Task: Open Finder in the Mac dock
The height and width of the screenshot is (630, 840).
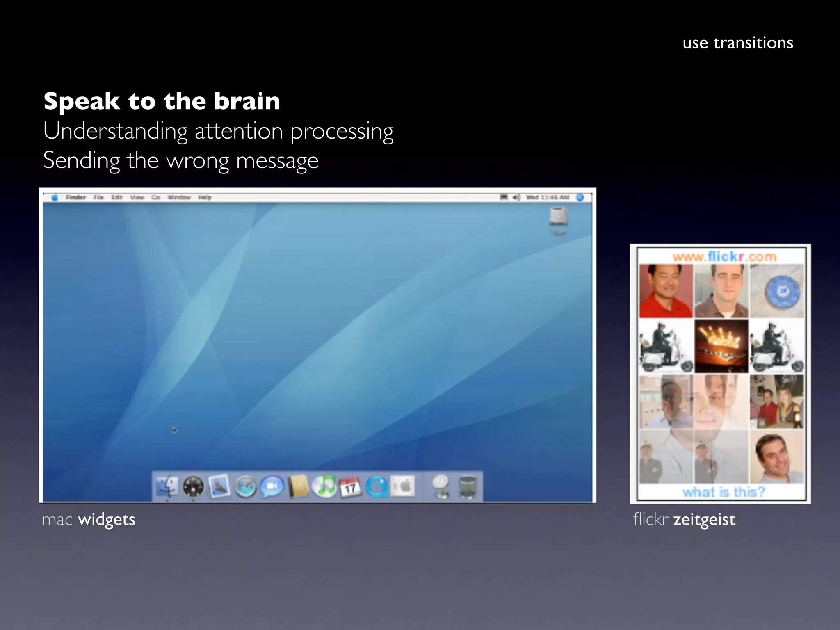Action: tap(167, 487)
